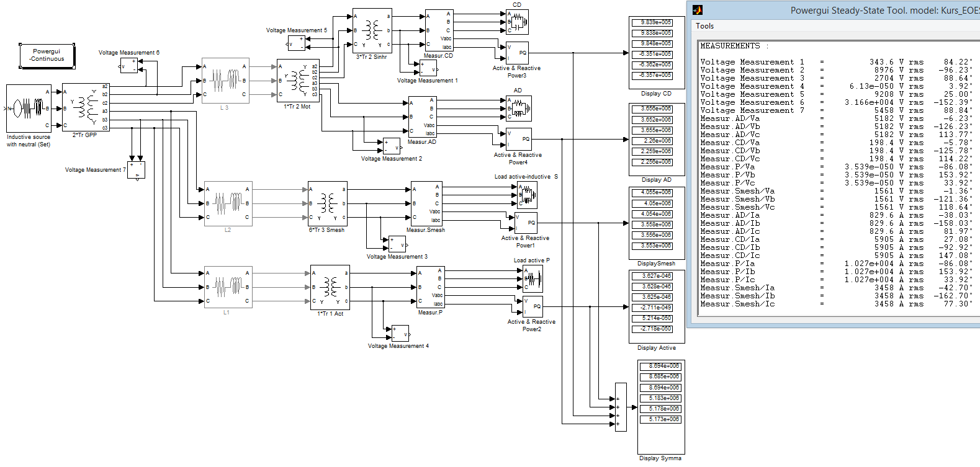The height and width of the screenshot is (467, 980).
Task: Open the Tools menu in Powergui Steady-State Tool
Action: pos(704,26)
